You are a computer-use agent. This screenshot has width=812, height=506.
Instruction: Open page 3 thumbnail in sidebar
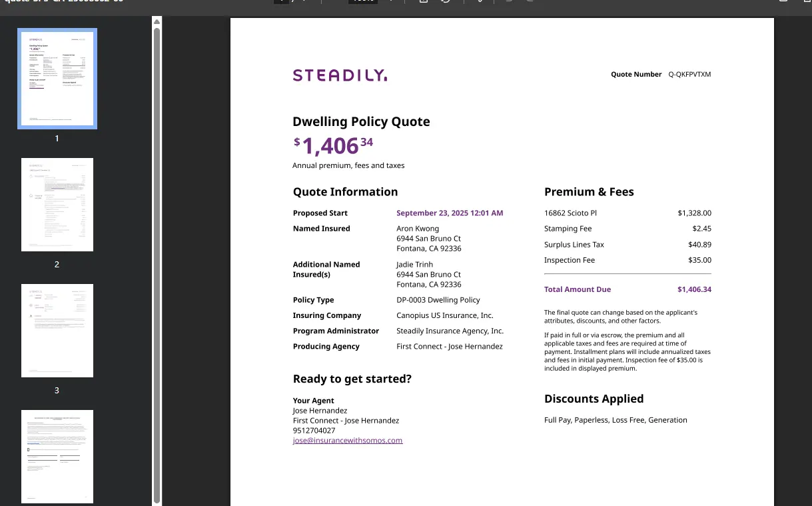57,331
